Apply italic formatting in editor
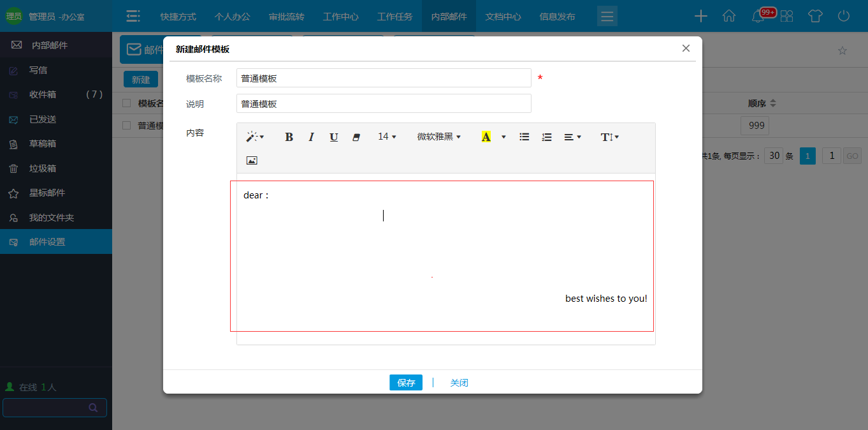This screenshot has width=868, height=430. 311,137
